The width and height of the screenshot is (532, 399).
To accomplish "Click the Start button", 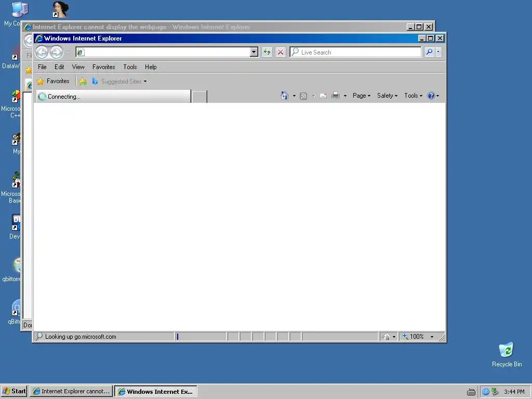I will [14, 391].
